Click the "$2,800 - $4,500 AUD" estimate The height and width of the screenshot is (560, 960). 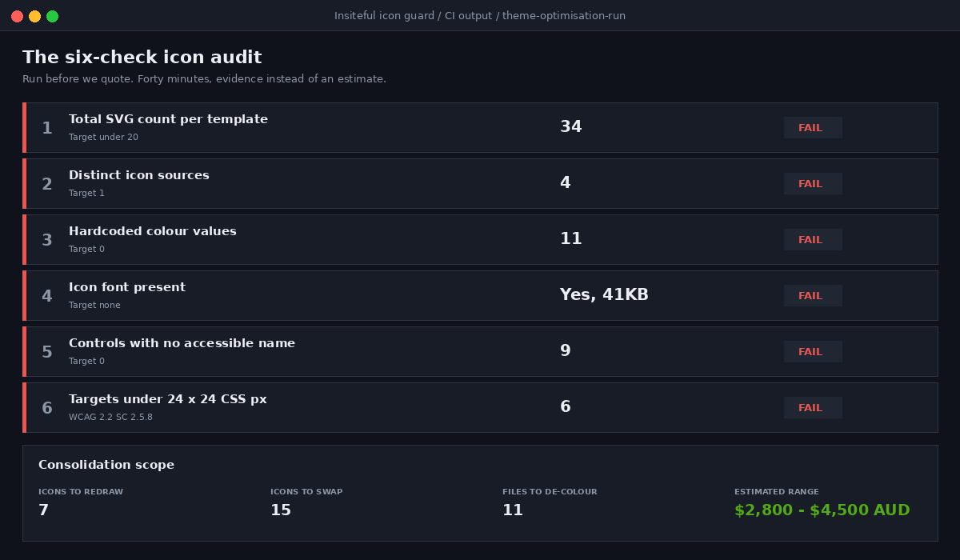tap(822, 510)
